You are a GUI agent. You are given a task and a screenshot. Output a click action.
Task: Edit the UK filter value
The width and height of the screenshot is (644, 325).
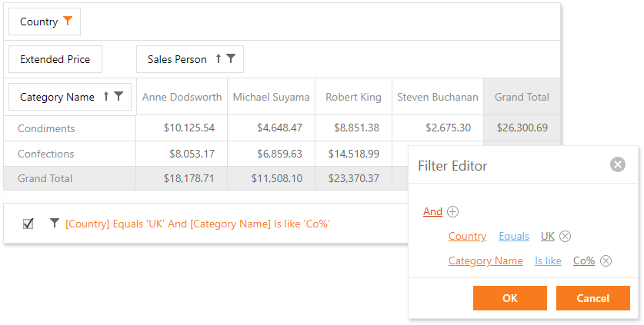547,237
